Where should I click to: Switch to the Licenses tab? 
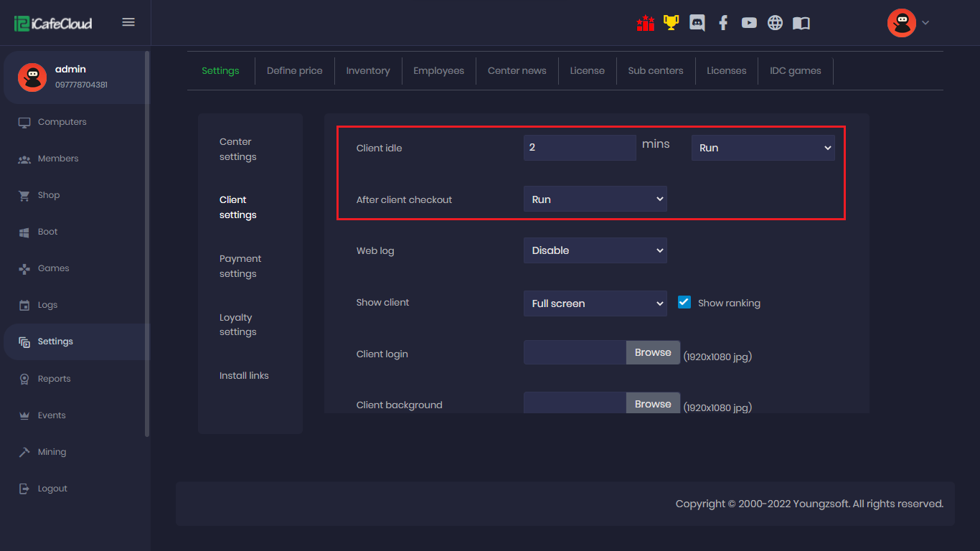click(727, 71)
